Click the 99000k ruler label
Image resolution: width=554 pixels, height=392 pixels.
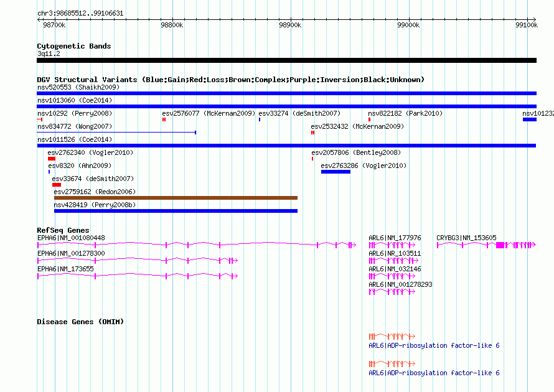tap(408, 25)
